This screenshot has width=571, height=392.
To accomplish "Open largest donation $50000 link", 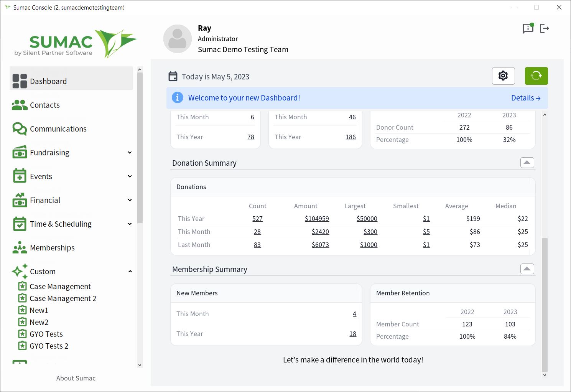I will point(367,219).
